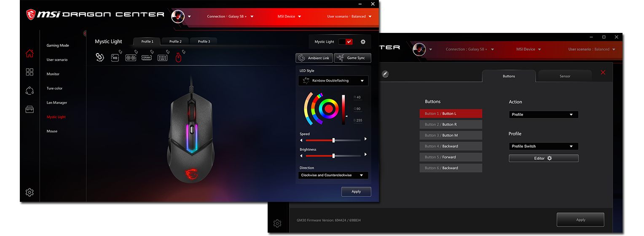Select the red mouse device icon
Viewport: 644px width, 236px height.
tap(178, 58)
